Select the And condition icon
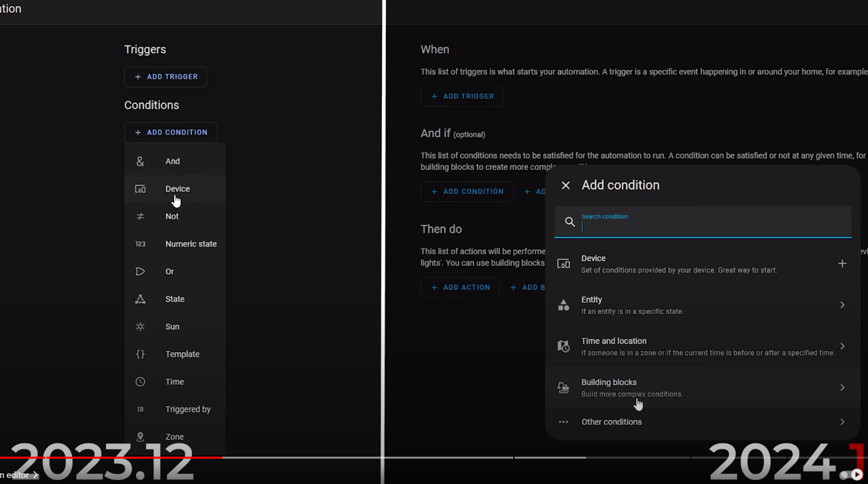 [140, 161]
